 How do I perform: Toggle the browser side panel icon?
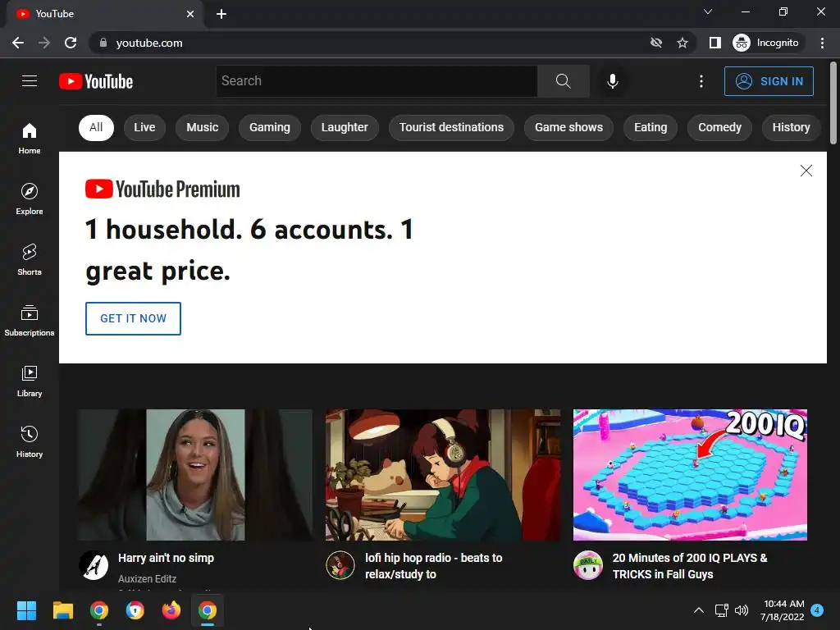tap(714, 43)
